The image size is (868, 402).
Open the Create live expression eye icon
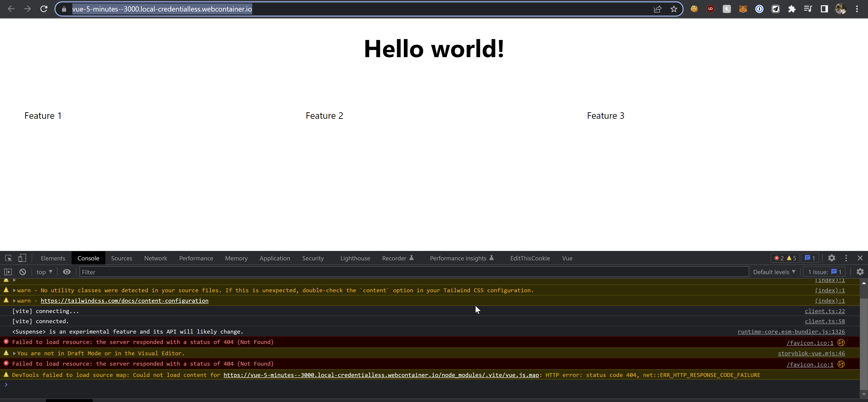67,272
